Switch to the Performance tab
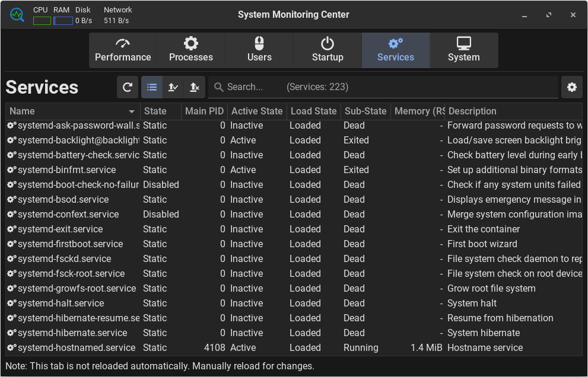Viewport: 588px width, 377px height. (123, 50)
